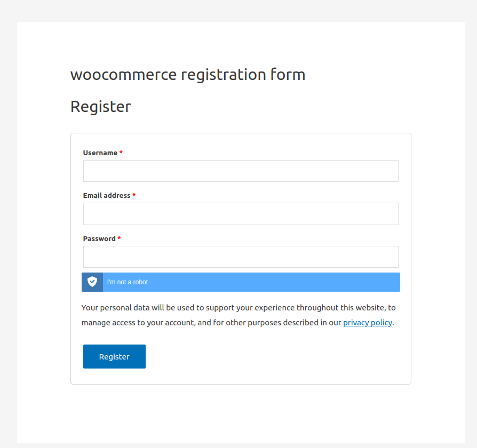Click the red asterisk beside Username
Viewport: 477px width, 448px height.
tap(121, 153)
